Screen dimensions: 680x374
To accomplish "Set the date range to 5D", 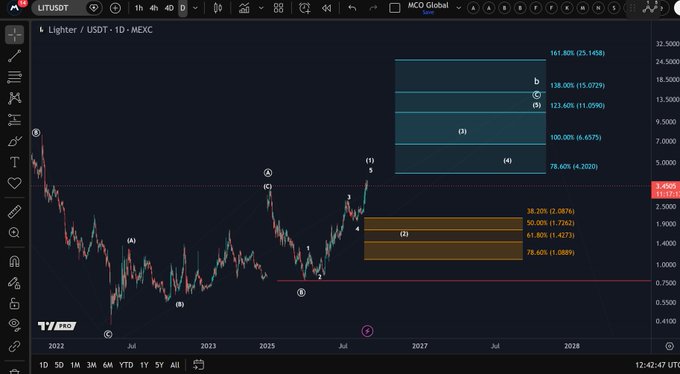I will [x=59, y=365].
